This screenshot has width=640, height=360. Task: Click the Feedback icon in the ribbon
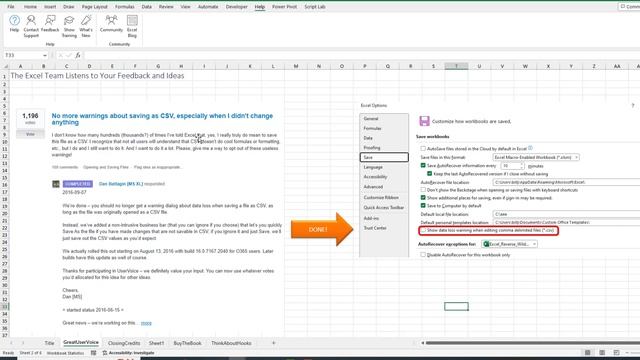click(50, 24)
